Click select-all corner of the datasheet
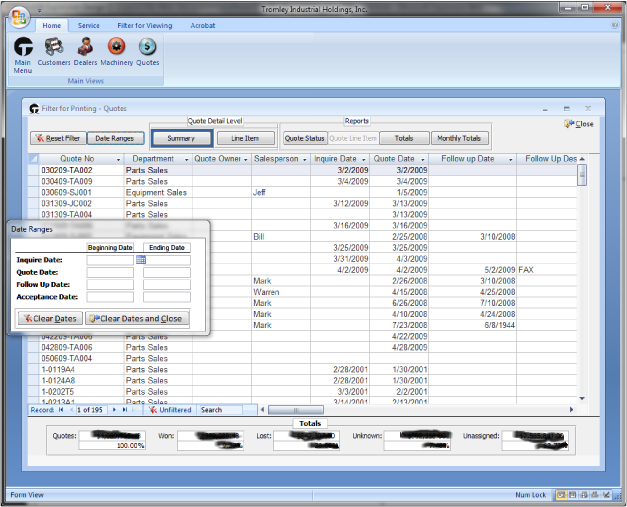This screenshot has height=507, width=627. click(x=33, y=159)
